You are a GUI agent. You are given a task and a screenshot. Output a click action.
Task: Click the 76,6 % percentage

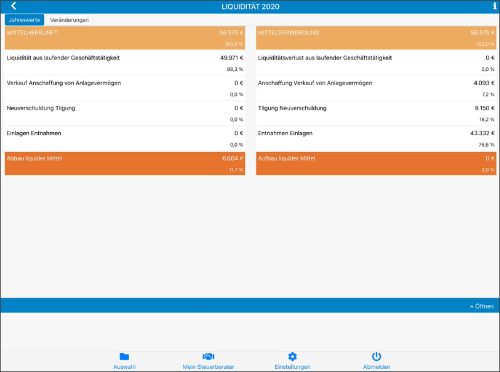pos(487,145)
